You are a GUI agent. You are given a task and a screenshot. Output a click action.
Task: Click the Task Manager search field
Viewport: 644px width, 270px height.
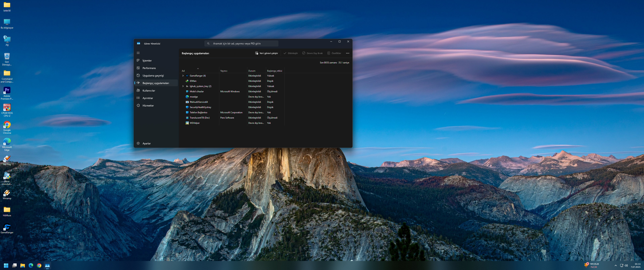pyautogui.click(x=241, y=43)
